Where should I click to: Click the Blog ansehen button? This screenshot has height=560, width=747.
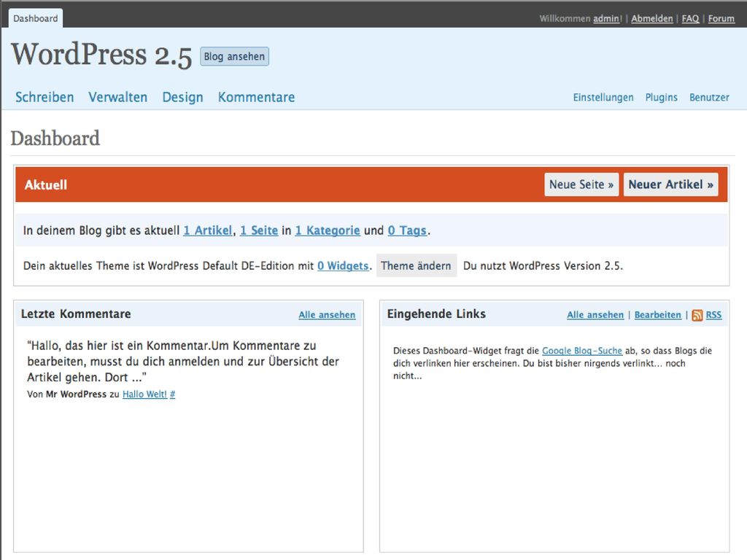tap(234, 56)
